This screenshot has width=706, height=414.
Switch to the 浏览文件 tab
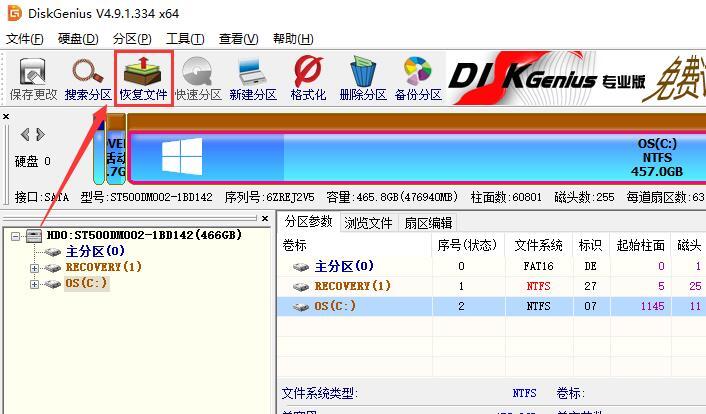(368, 223)
